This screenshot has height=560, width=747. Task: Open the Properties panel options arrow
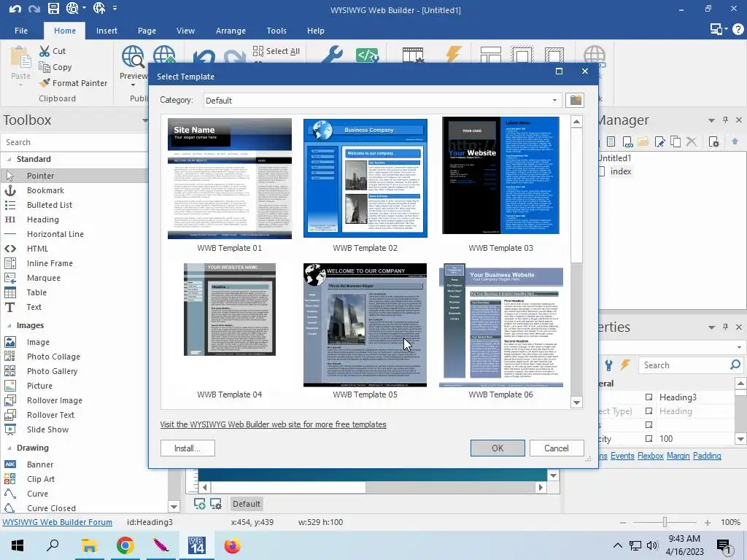point(711,327)
